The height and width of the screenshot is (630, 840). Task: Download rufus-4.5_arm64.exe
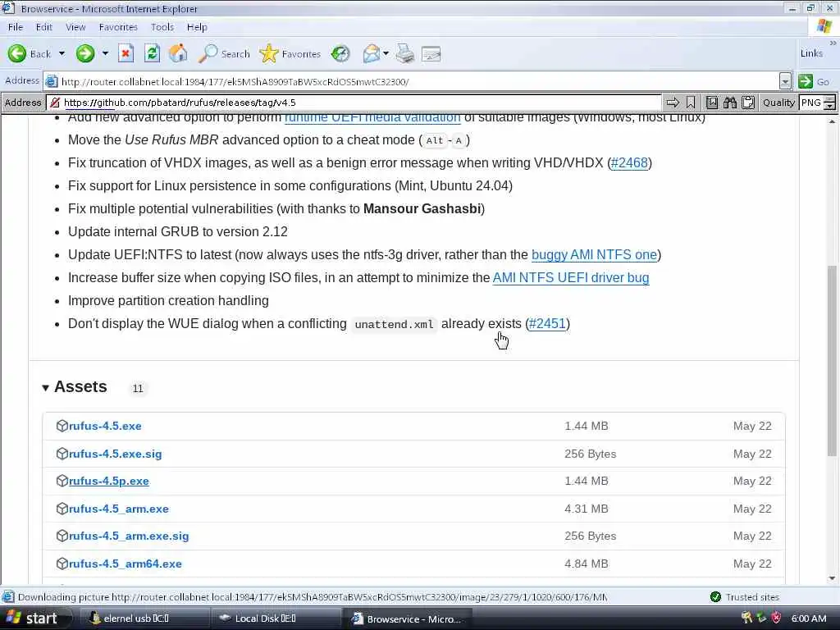pyautogui.click(x=126, y=564)
